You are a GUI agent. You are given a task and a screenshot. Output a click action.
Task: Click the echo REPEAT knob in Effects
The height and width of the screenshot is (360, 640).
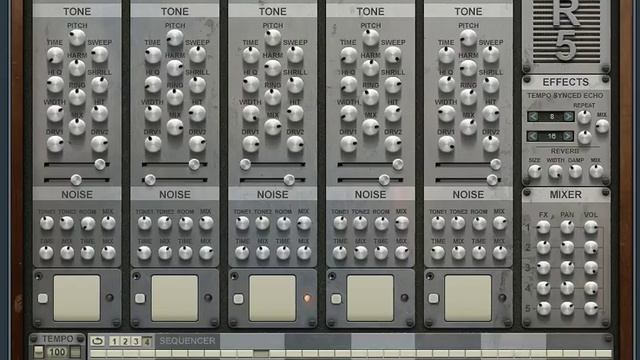tap(584, 117)
